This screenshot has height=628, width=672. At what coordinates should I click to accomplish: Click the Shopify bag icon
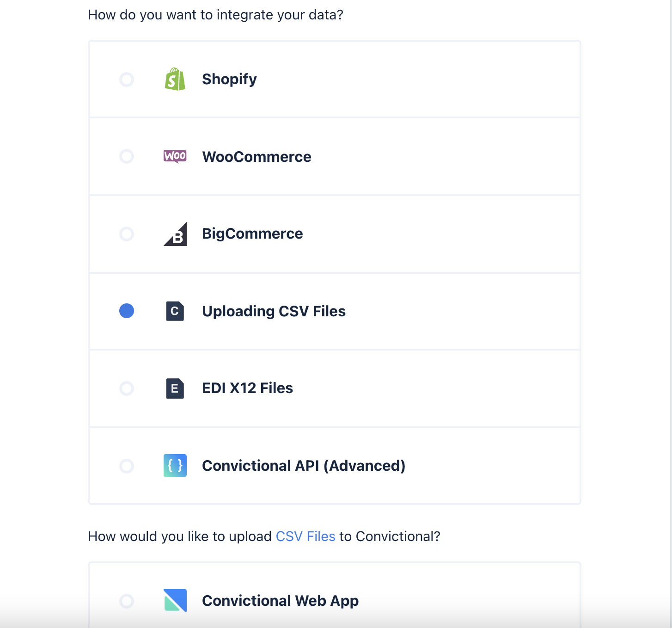pos(174,79)
